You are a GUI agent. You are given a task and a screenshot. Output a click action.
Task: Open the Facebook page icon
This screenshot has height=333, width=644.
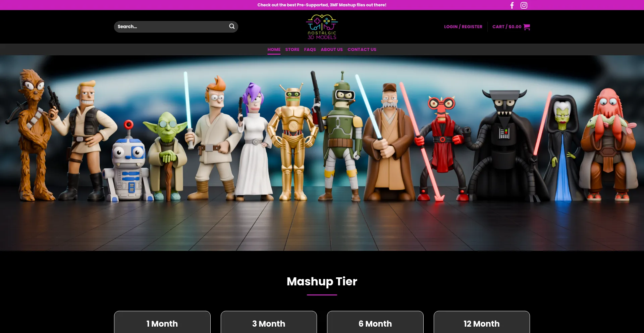click(512, 5)
